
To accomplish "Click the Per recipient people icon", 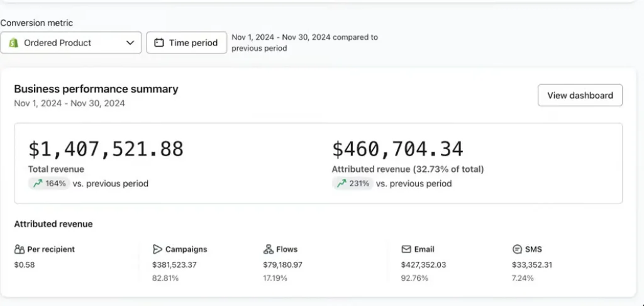I will 19,249.
